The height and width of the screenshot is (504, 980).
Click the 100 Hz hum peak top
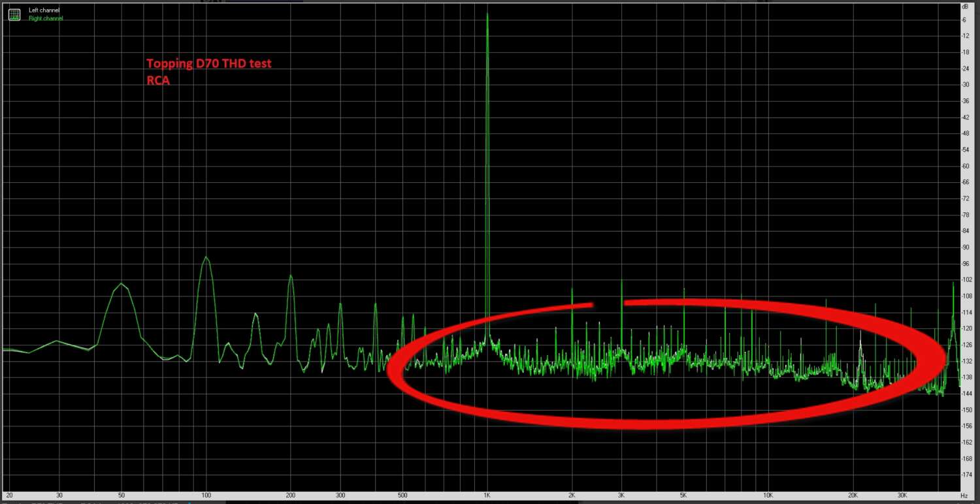[x=206, y=257]
